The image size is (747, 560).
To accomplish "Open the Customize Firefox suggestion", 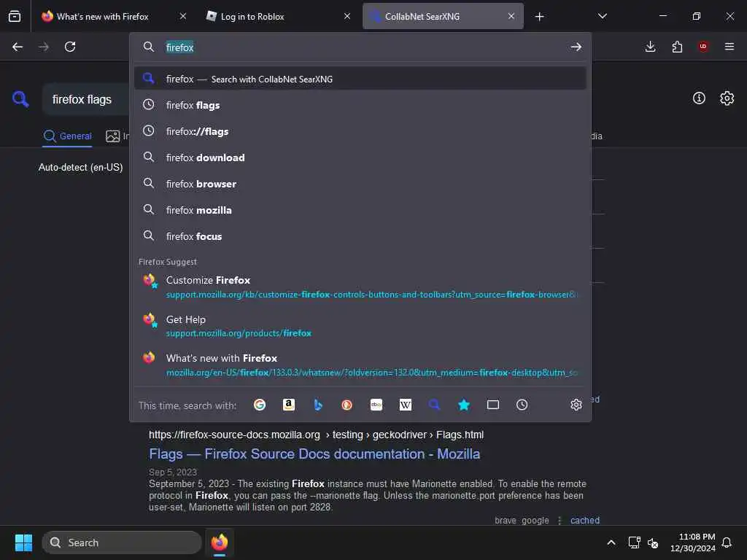I will tap(360, 287).
